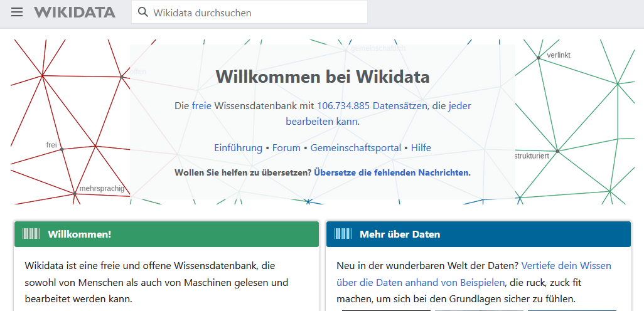The height and width of the screenshot is (311, 644).
Task: Click 'Wollen Sie helfen zu übersetzen?' text
Action: tap(243, 172)
